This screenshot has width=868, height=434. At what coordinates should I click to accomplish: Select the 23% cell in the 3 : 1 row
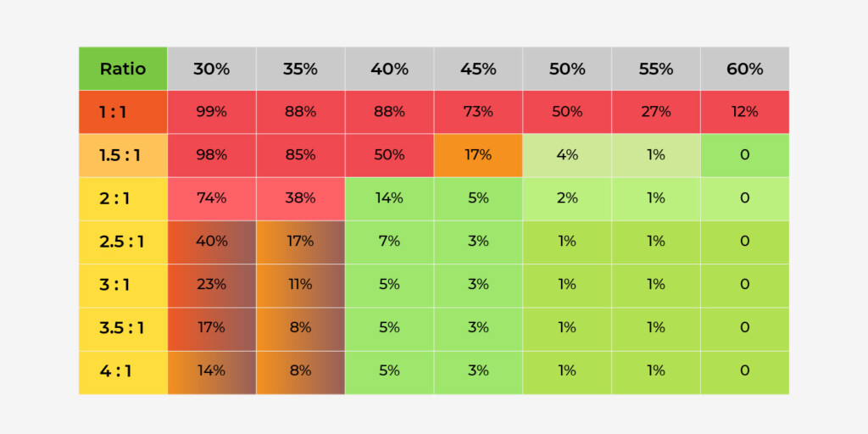coord(211,285)
